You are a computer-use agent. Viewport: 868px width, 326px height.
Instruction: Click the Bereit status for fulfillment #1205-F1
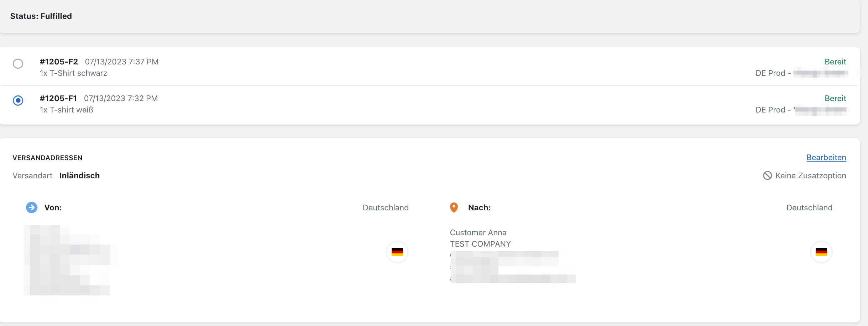tap(836, 98)
